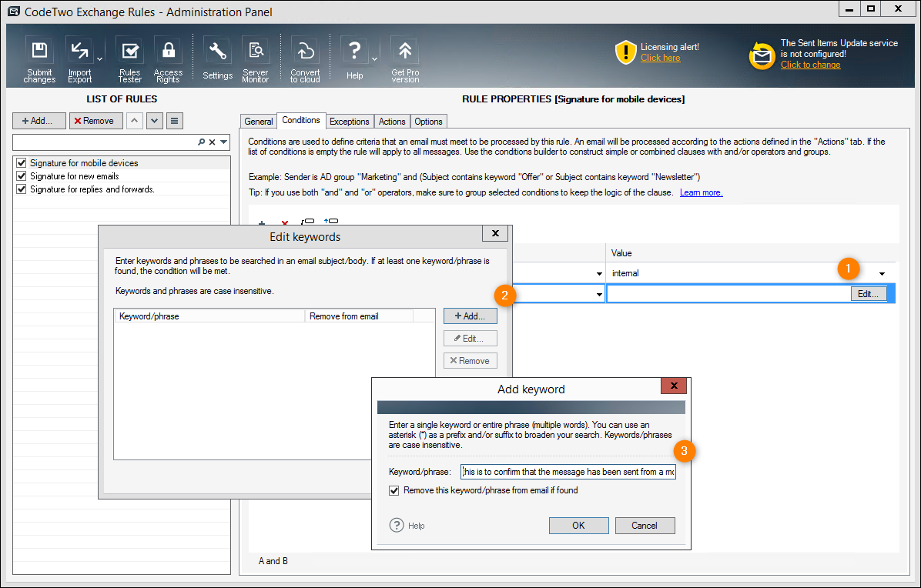Click the rule search input field
The height and width of the screenshot is (588, 921).
pos(105,142)
